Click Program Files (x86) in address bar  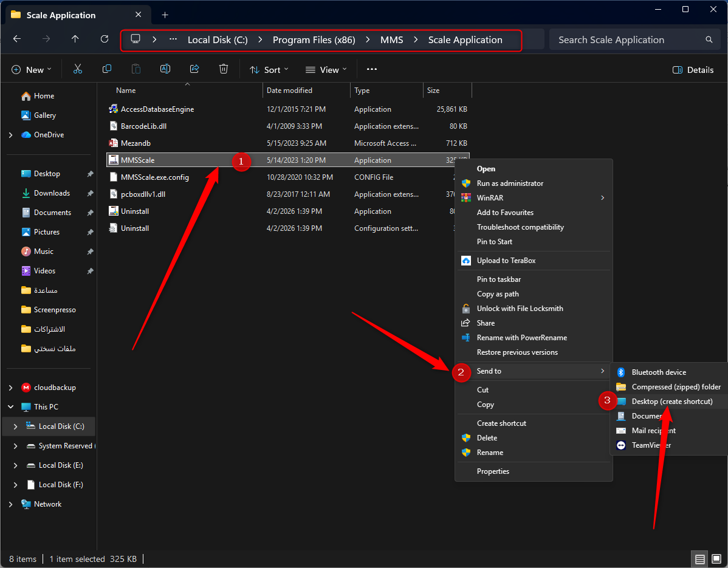pyautogui.click(x=314, y=40)
